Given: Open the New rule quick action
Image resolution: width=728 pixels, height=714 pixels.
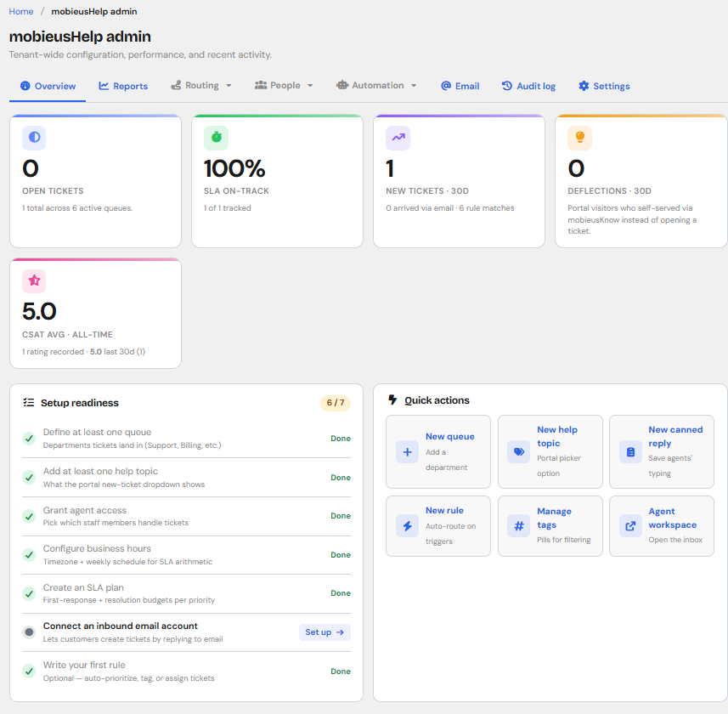Looking at the screenshot, I should pos(437,526).
